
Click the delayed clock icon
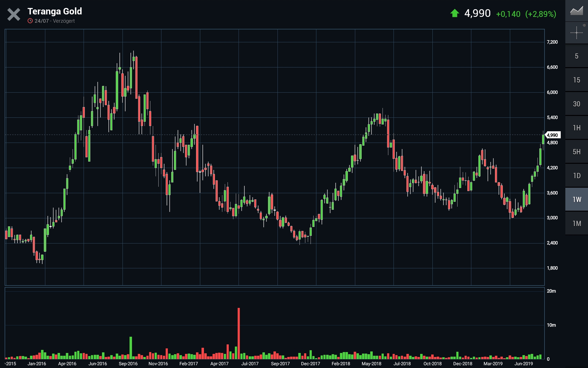(x=30, y=21)
